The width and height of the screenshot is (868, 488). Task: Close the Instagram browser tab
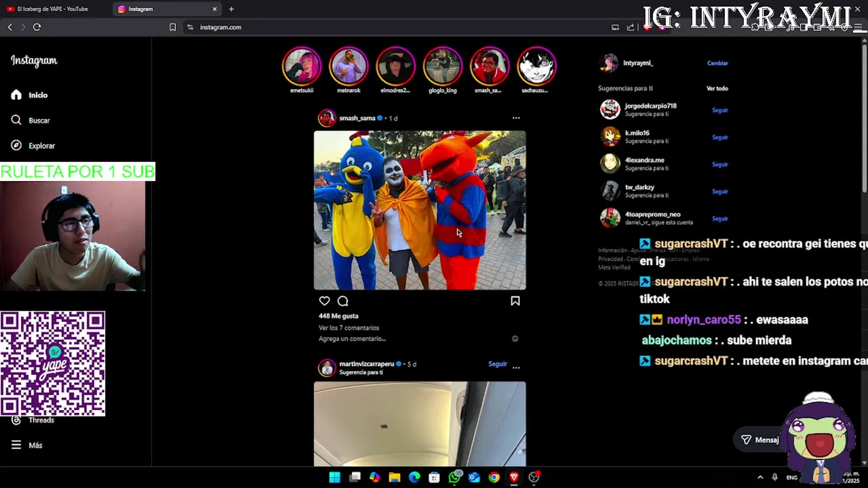coord(215,9)
